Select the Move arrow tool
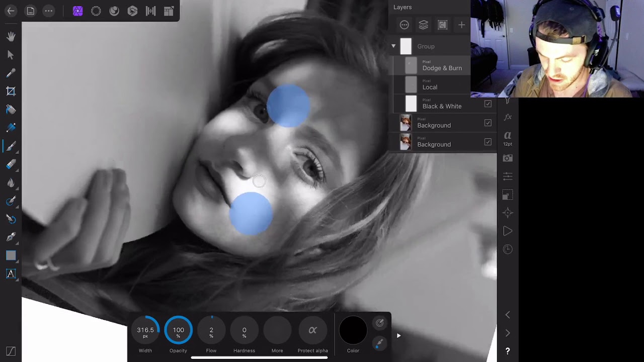 [11, 55]
